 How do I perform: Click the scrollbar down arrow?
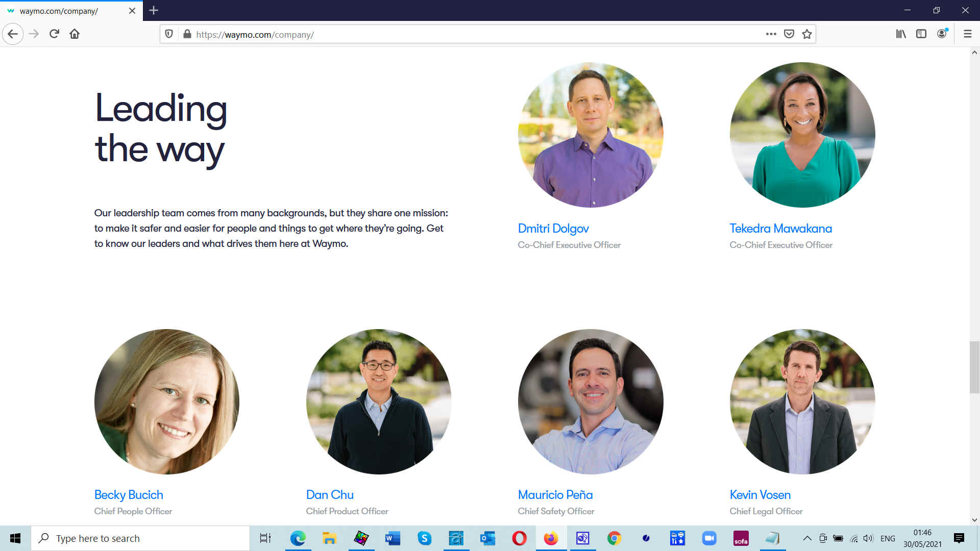[974, 520]
